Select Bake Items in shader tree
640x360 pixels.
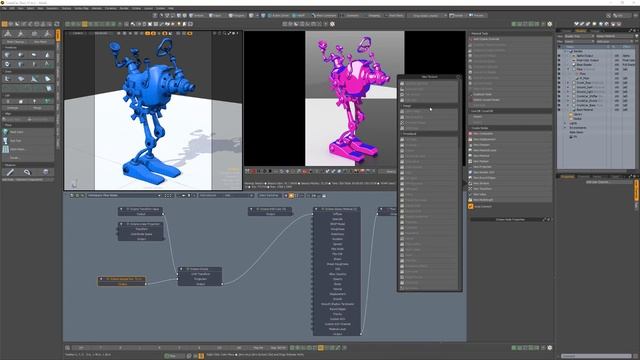(576, 132)
